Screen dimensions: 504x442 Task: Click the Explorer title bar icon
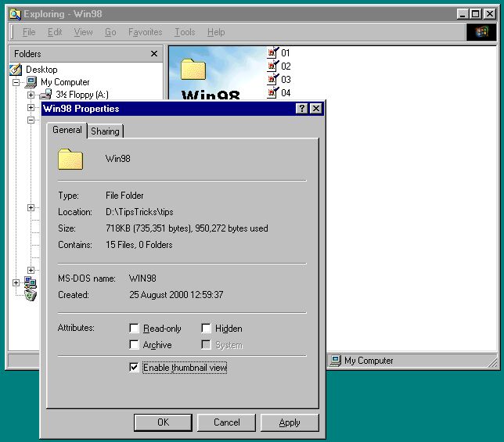pyautogui.click(x=15, y=14)
